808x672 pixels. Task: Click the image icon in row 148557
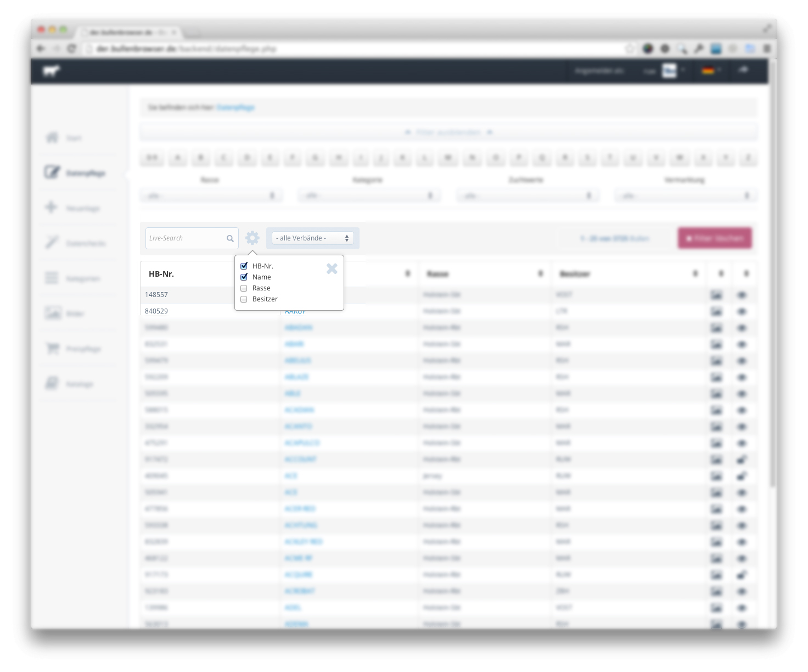(x=716, y=295)
